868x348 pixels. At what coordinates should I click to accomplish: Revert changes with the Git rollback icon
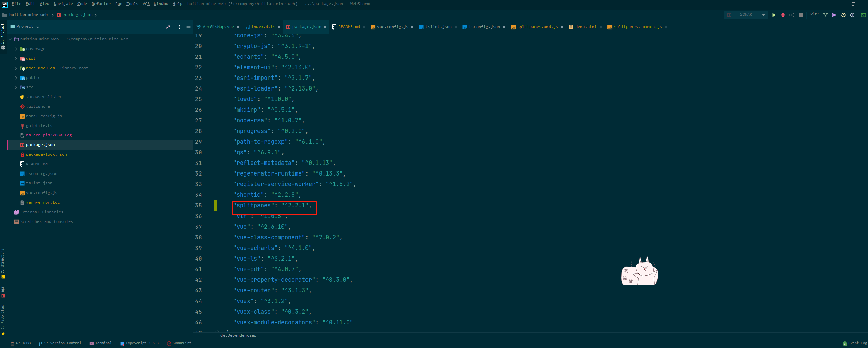(852, 15)
